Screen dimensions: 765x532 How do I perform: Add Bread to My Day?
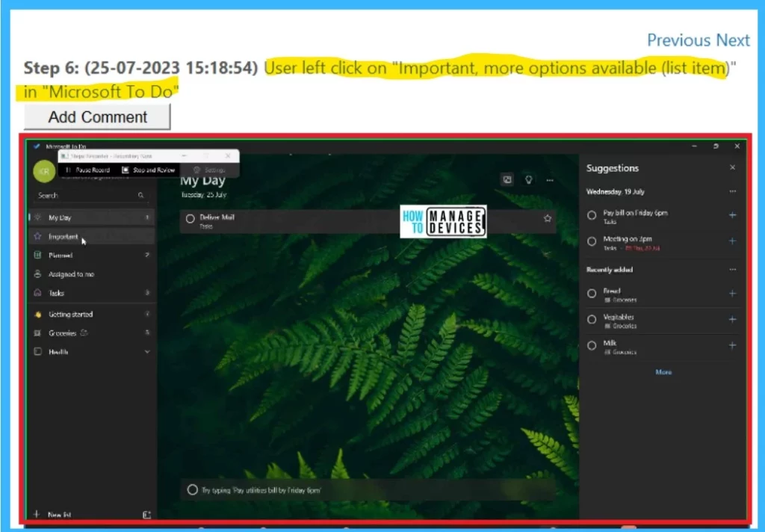click(x=732, y=294)
